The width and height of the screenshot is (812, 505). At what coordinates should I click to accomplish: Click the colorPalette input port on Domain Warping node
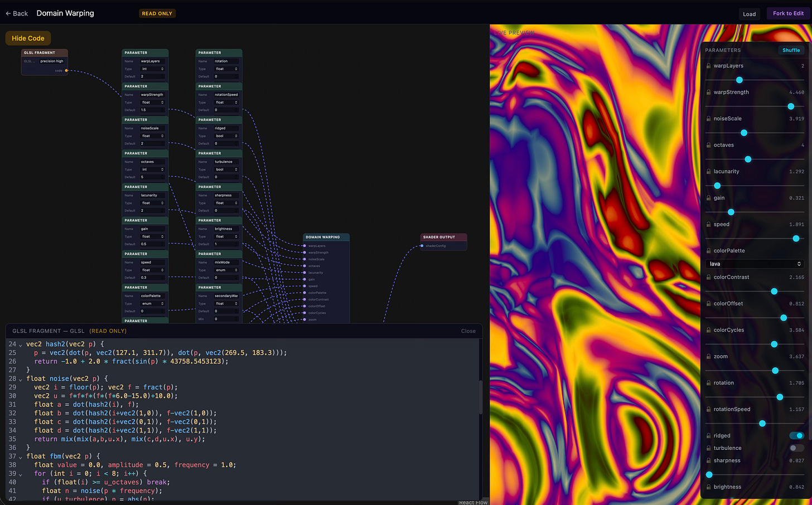[x=304, y=293]
